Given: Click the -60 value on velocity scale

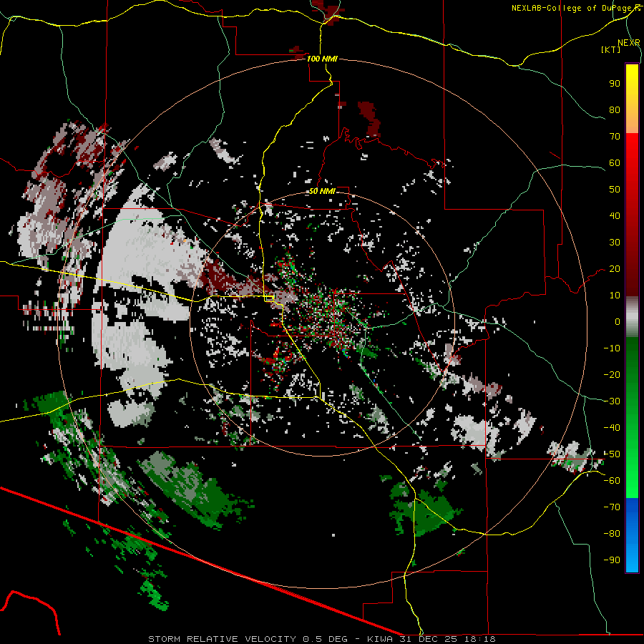Looking at the screenshot, I should pos(612,481).
